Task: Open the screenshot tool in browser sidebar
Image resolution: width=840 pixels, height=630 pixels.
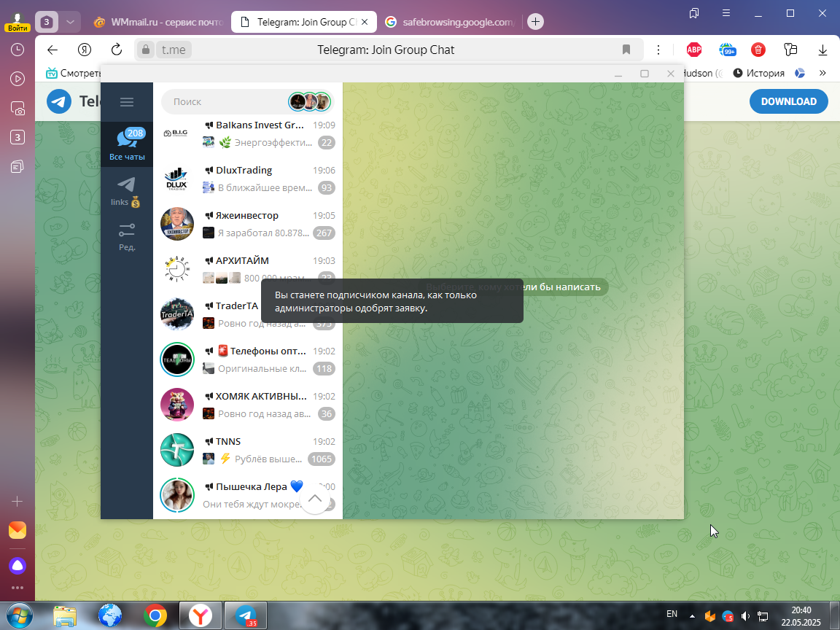Action: click(x=17, y=108)
